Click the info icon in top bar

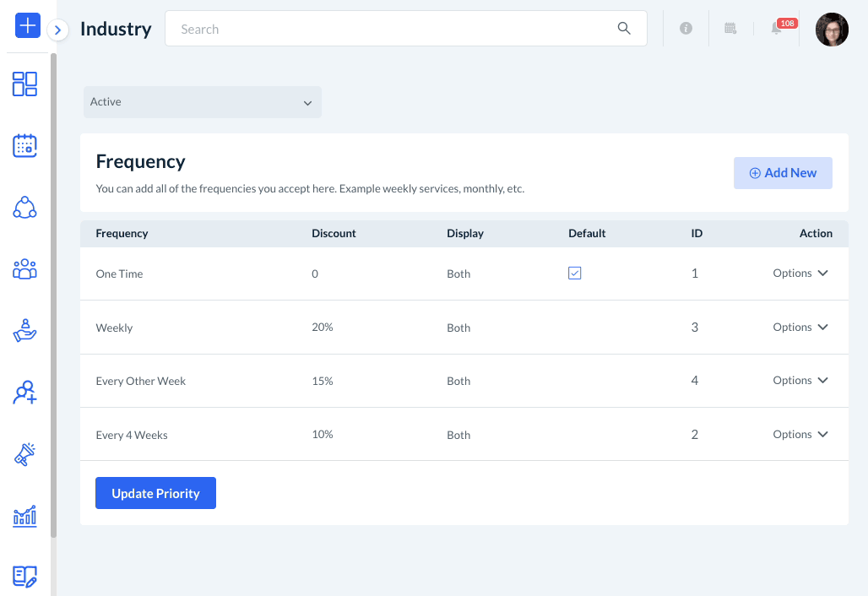point(686,29)
